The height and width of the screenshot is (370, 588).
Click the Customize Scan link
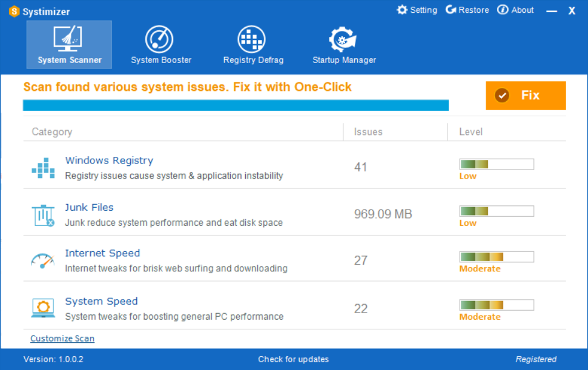tap(62, 339)
